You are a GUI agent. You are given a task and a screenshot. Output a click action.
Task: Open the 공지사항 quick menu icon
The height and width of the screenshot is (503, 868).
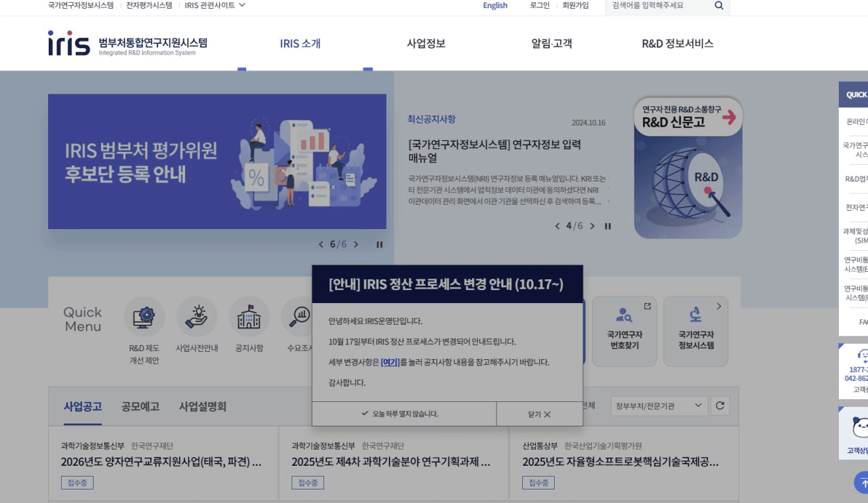[x=249, y=317]
